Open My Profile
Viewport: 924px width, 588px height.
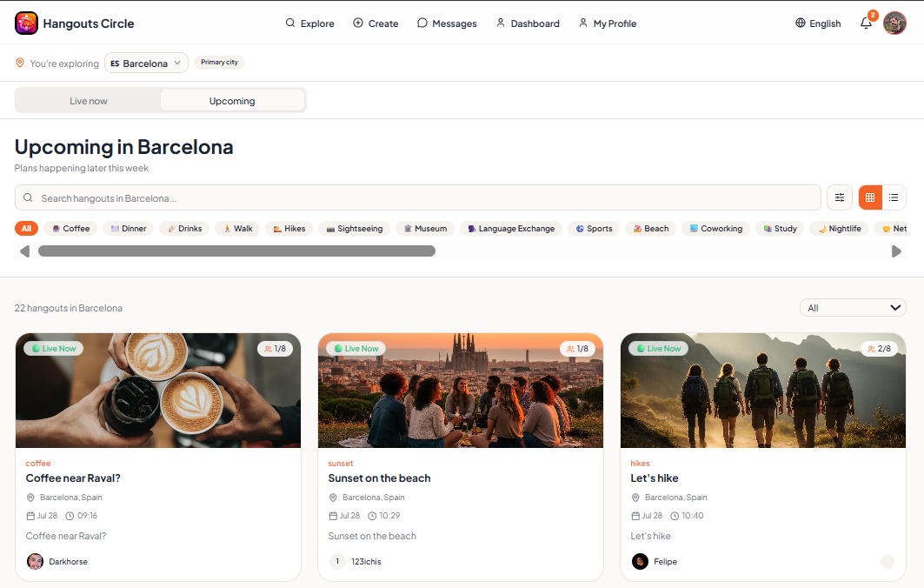[607, 23]
